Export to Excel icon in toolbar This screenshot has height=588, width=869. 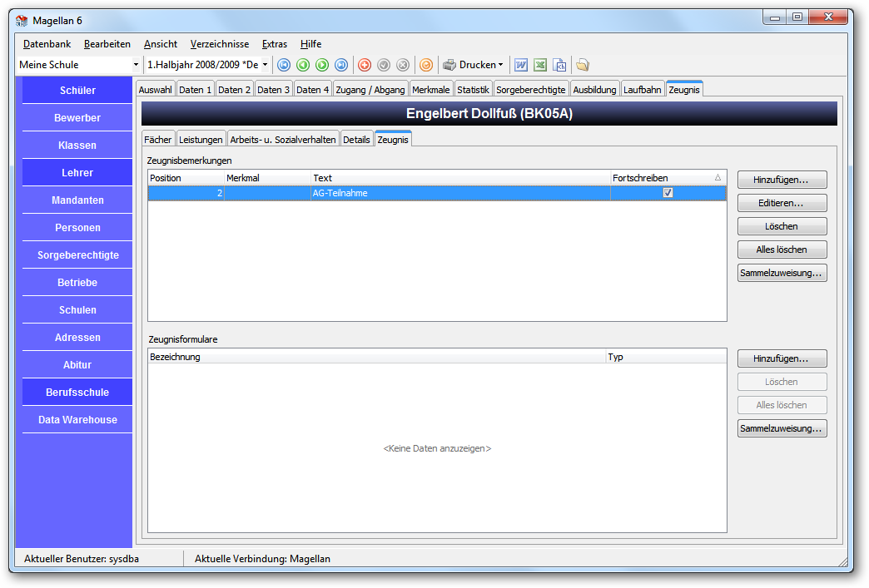[540, 66]
